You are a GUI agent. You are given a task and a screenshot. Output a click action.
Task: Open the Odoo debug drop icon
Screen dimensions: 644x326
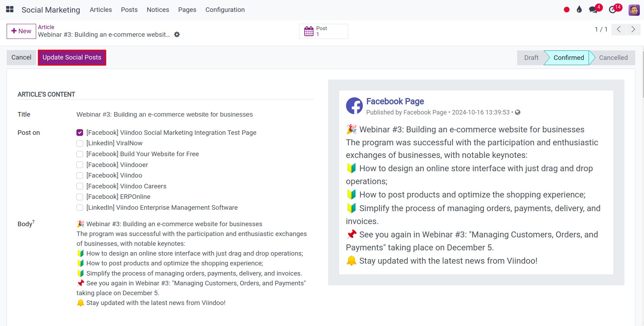579,9
